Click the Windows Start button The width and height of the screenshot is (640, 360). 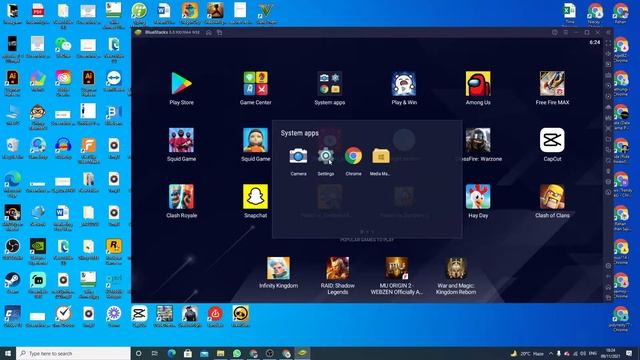tap(8, 353)
